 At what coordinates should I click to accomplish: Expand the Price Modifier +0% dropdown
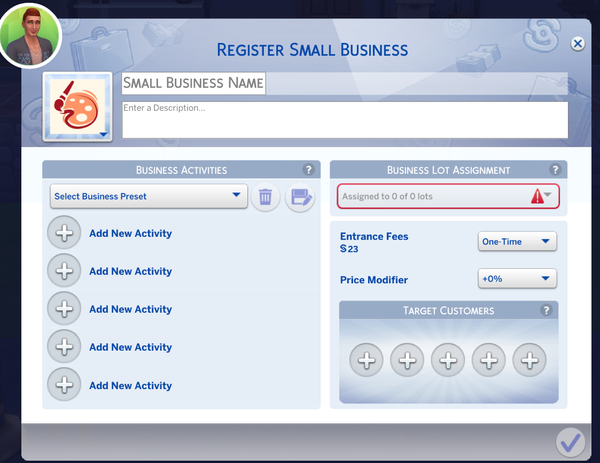(516, 279)
